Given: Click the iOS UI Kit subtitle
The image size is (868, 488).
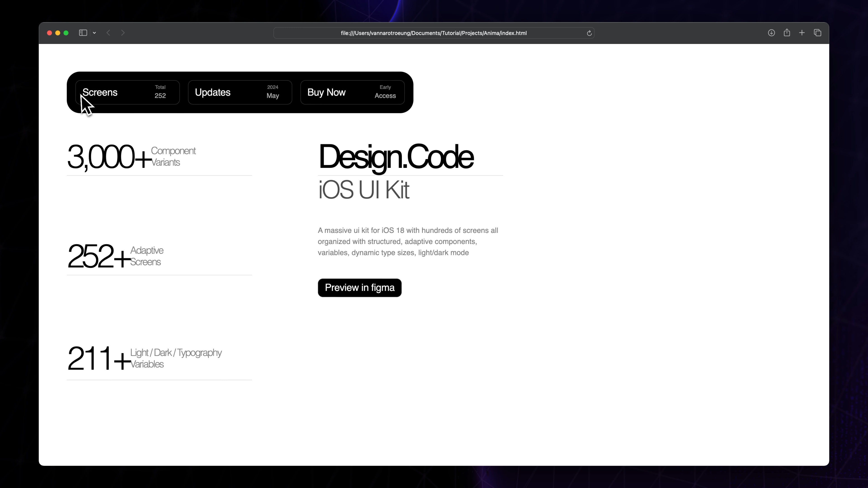Looking at the screenshot, I should click(x=364, y=190).
